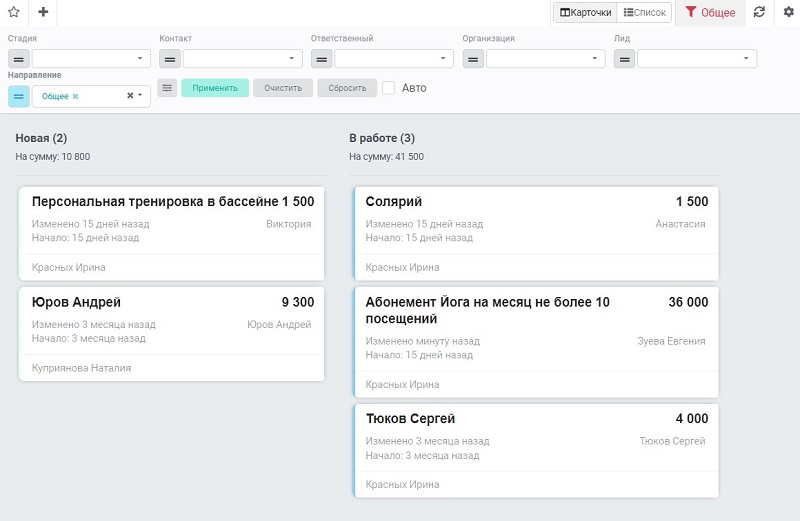Click Красных Ирина on Тюков Сергей card
800x521 pixels.
coord(403,485)
